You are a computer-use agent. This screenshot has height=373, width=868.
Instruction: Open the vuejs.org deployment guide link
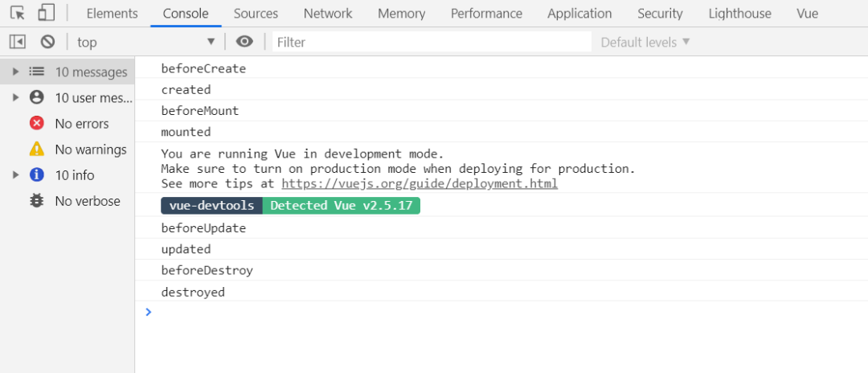click(420, 184)
